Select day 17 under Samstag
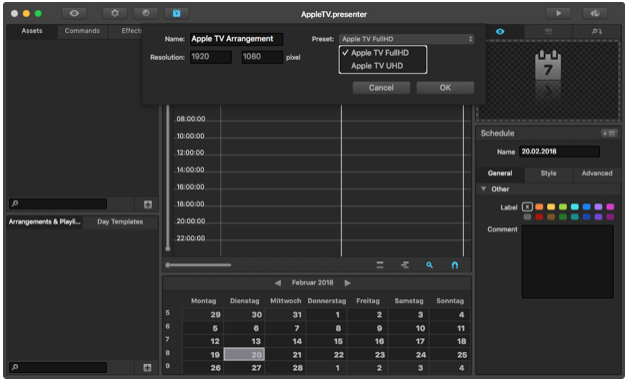This screenshot has height=382, width=630. [408, 341]
